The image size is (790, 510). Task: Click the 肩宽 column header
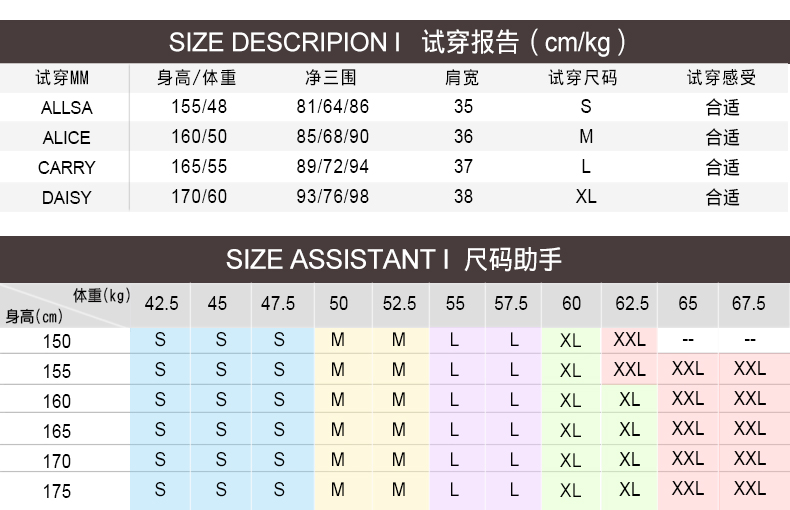click(462, 78)
